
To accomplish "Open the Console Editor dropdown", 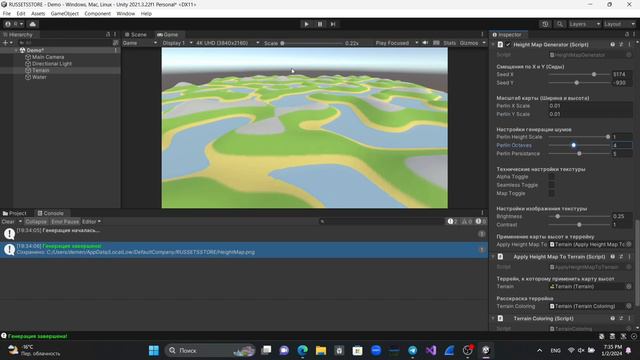I will tap(91, 222).
